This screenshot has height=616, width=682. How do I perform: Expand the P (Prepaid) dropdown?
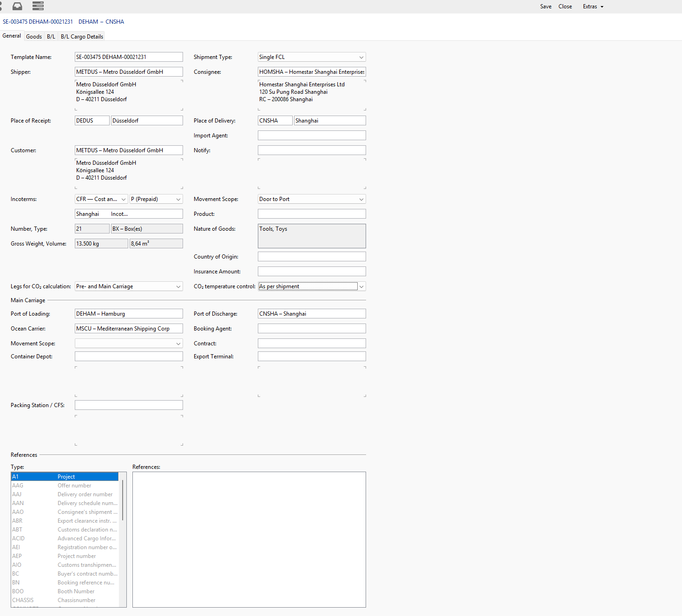(x=178, y=199)
